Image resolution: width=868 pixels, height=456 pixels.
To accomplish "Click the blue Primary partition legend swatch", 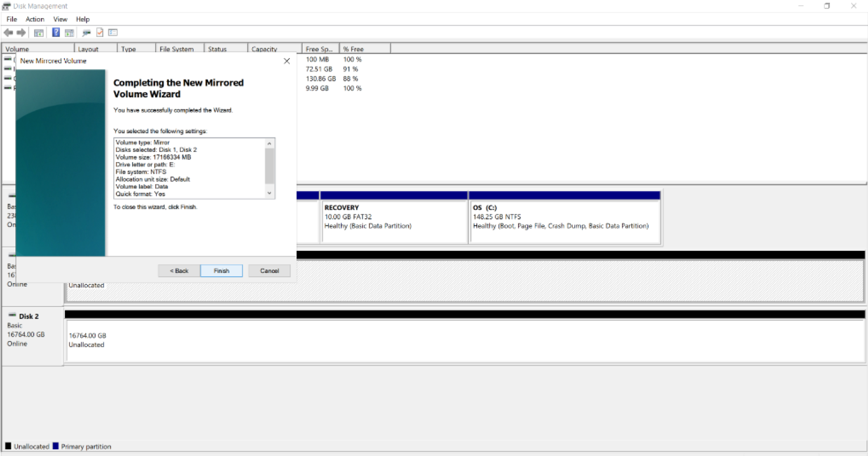I will point(56,446).
